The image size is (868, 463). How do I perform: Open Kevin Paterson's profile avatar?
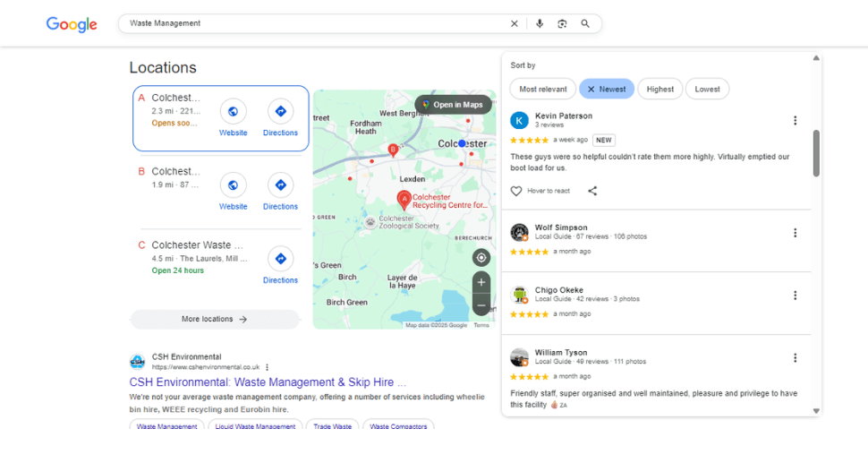519,121
